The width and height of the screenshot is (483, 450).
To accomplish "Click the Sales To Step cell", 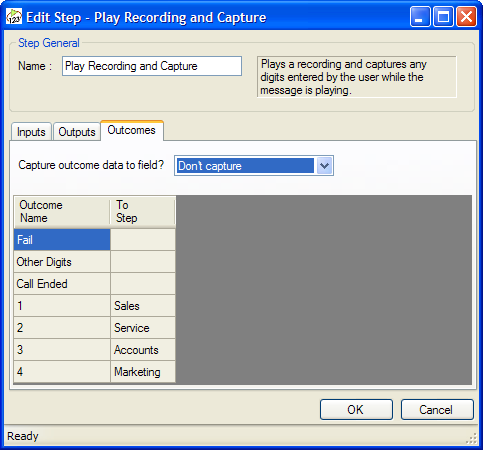I will (143, 306).
